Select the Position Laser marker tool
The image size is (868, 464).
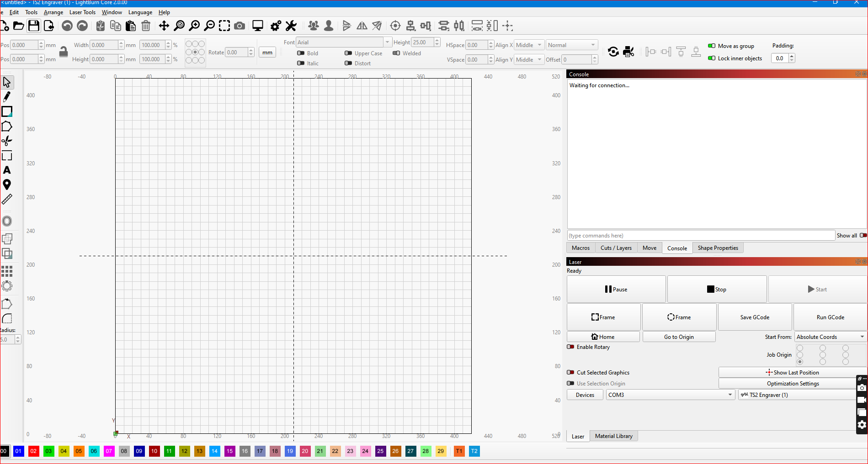click(x=7, y=185)
